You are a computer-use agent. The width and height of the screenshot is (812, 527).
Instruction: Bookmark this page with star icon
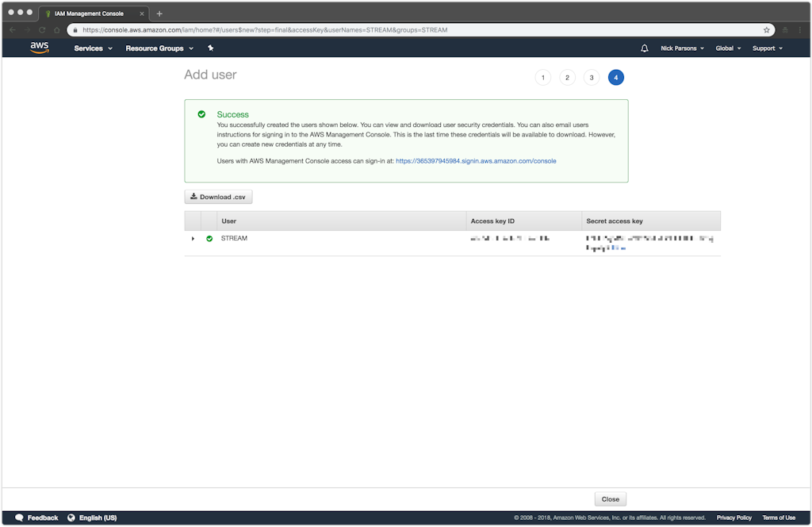pyautogui.click(x=767, y=30)
